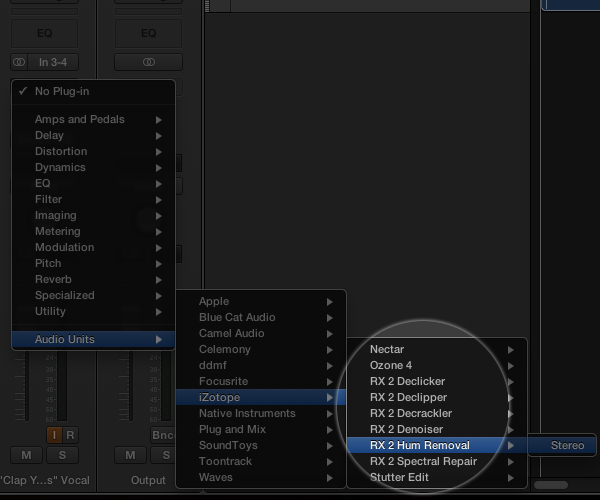Viewport: 600px width, 500px height.
Task: Click the Output channel volume fader
Action: pyautogui.click(x=131, y=386)
